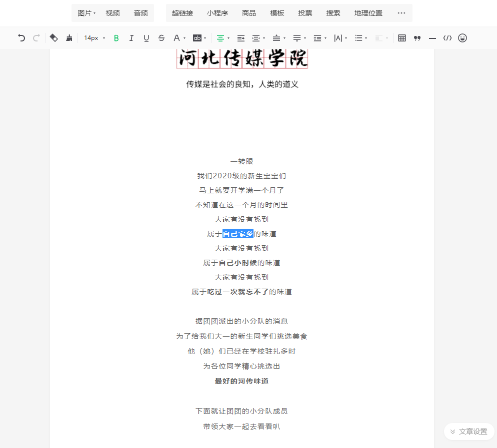
Task: Click the line 据团团派出的小分队的消息
Action: coord(241,321)
